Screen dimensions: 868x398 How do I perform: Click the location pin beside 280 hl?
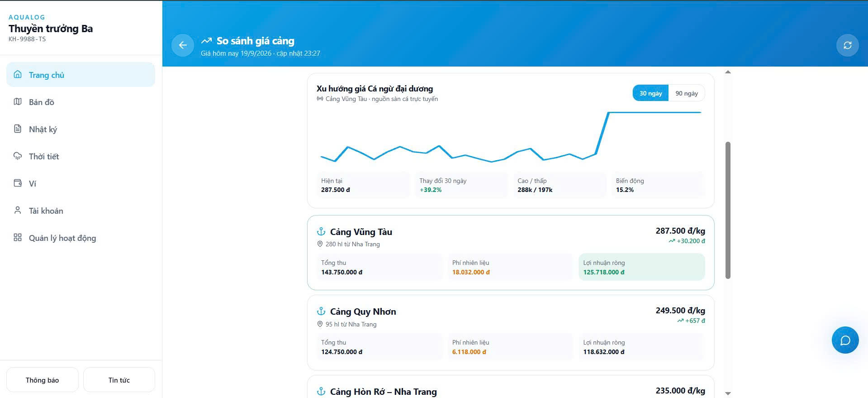click(x=320, y=244)
